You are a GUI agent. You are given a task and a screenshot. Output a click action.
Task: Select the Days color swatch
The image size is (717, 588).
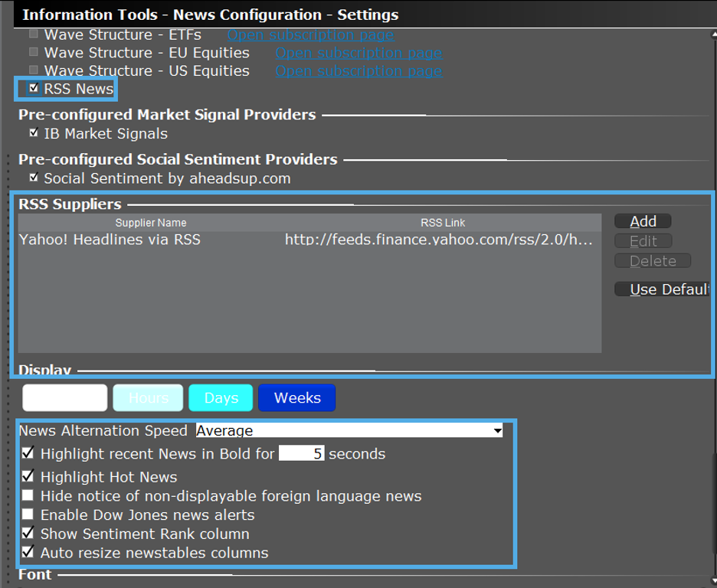click(221, 398)
